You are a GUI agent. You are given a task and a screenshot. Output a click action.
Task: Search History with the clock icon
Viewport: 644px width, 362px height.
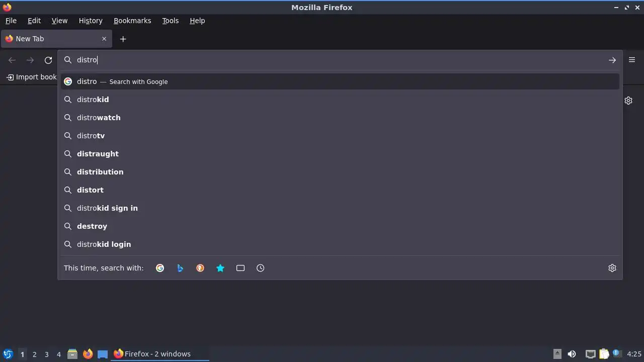tap(261, 268)
